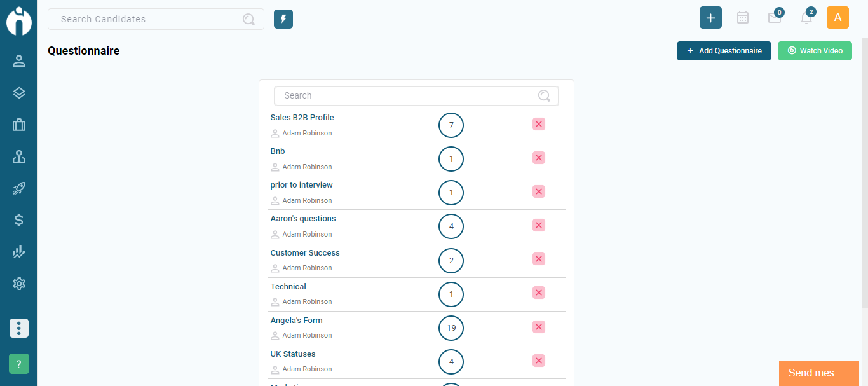Open the briefcase jobs icon in sidebar
The width and height of the screenshot is (868, 386).
pyautogui.click(x=19, y=125)
